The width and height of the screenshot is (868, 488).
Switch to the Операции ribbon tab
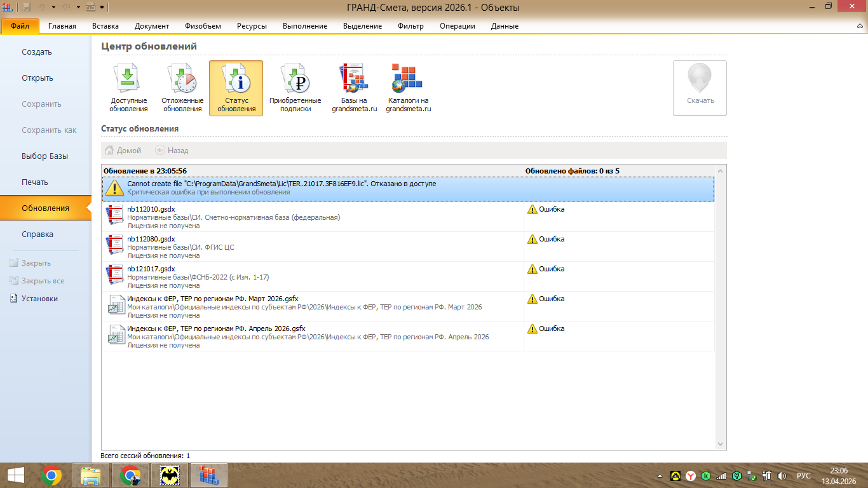458,26
